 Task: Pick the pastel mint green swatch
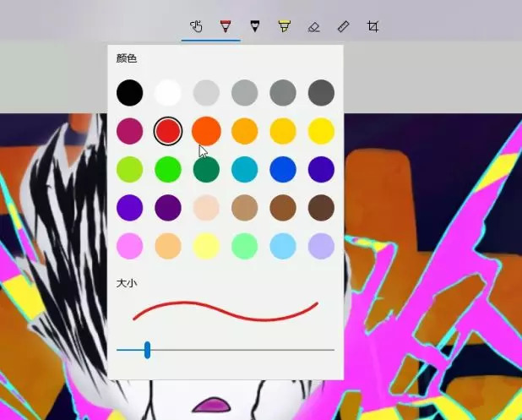245,246
